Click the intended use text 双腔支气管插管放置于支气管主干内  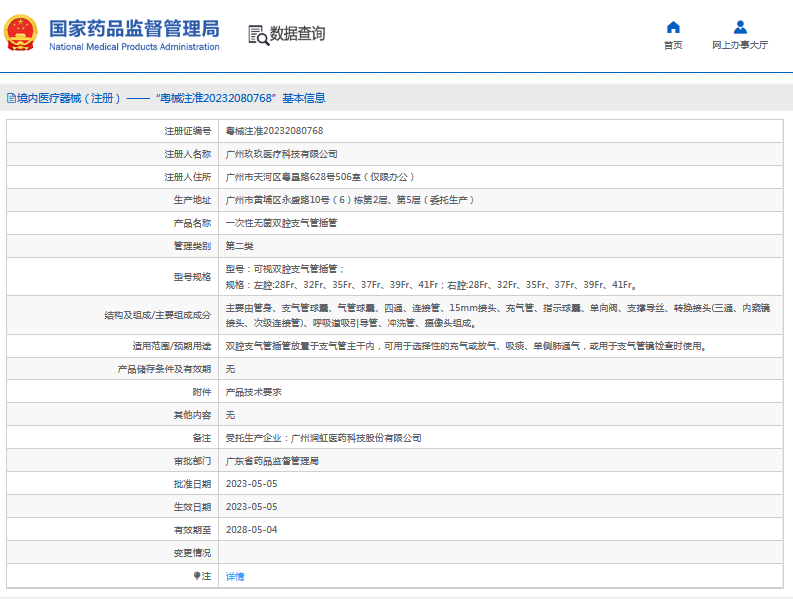pyautogui.click(x=466, y=346)
